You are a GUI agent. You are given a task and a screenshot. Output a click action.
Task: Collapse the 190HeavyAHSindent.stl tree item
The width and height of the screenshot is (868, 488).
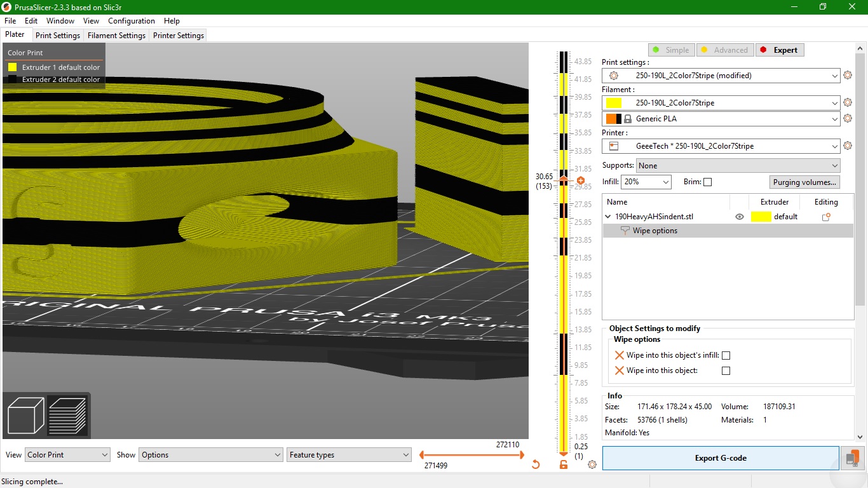609,217
